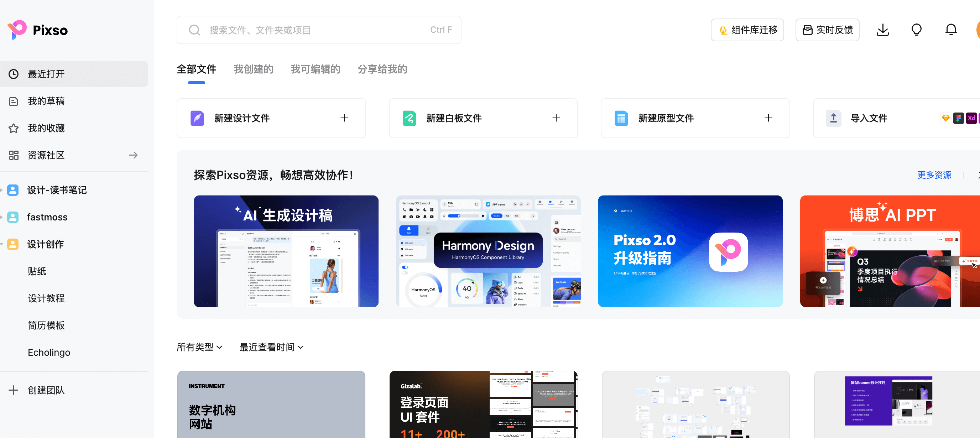
Task: Expand the fastmoss team item
Action: pyautogui.click(x=2, y=217)
